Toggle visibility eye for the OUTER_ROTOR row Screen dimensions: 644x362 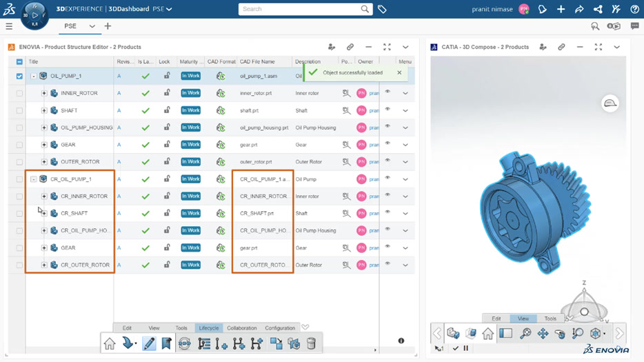(388, 161)
